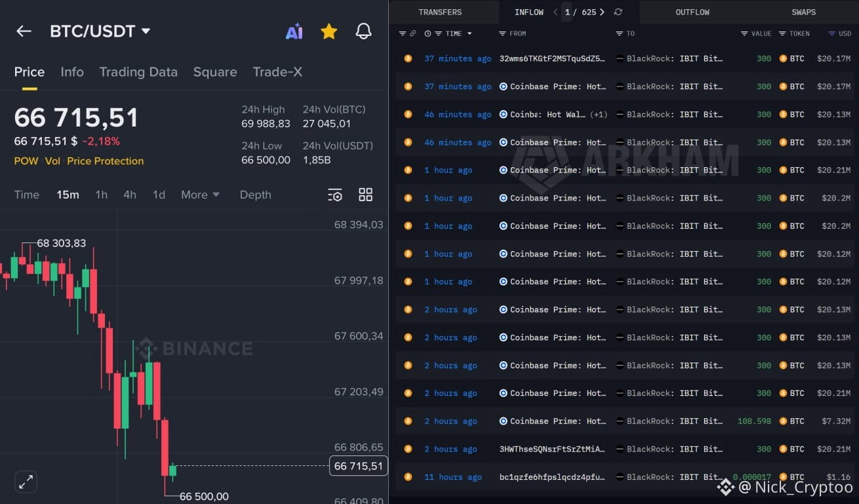Switch to the Info tab

point(72,72)
